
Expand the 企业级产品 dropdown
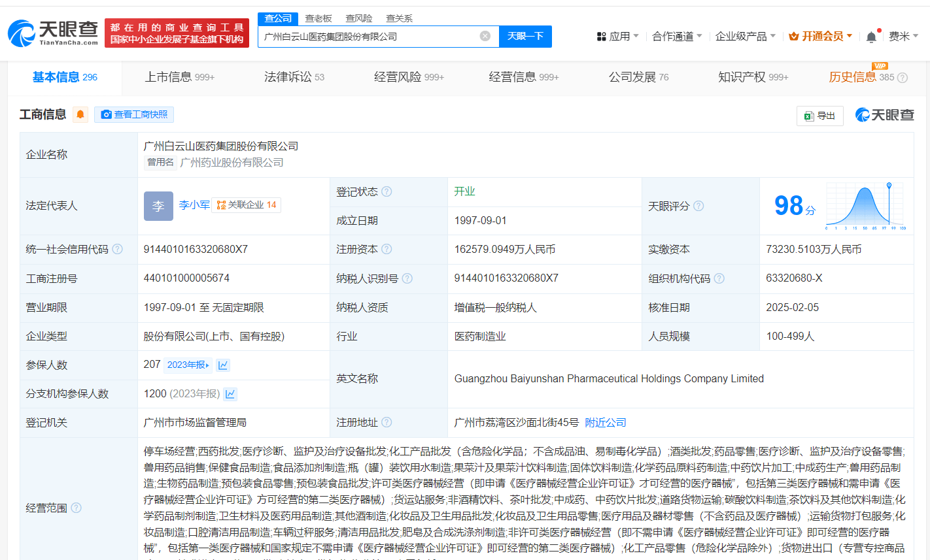(x=745, y=36)
